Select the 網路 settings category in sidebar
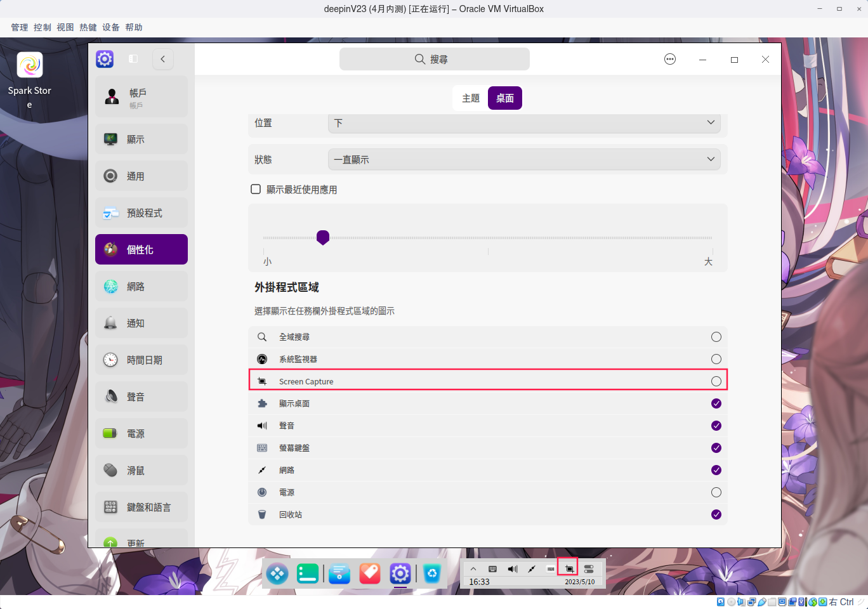868x609 pixels. click(x=141, y=286)
